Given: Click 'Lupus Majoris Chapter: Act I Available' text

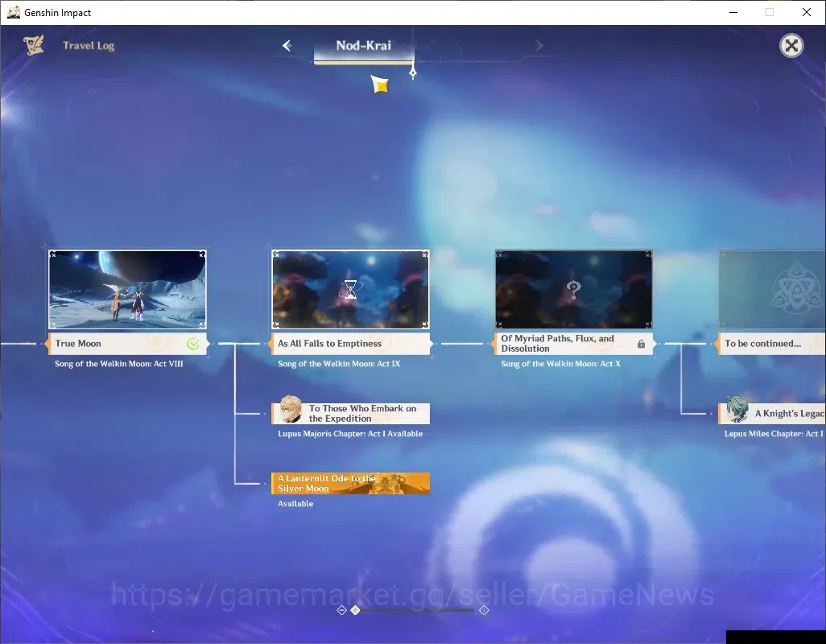Looking at the screenshot, I should 350,434.
